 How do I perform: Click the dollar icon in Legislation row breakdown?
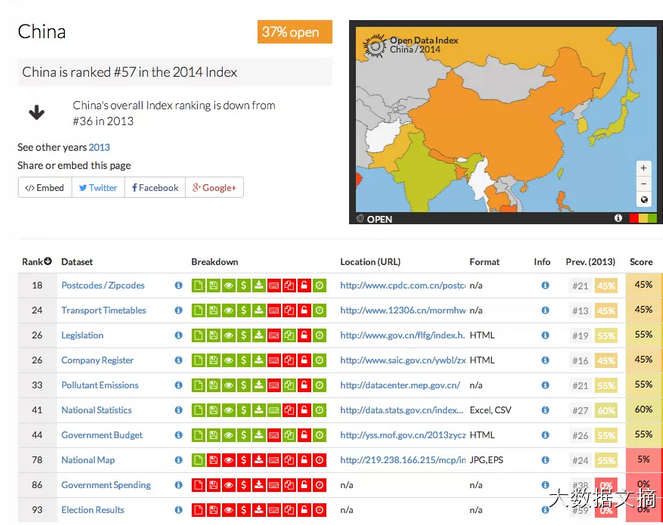click(244, 336)
